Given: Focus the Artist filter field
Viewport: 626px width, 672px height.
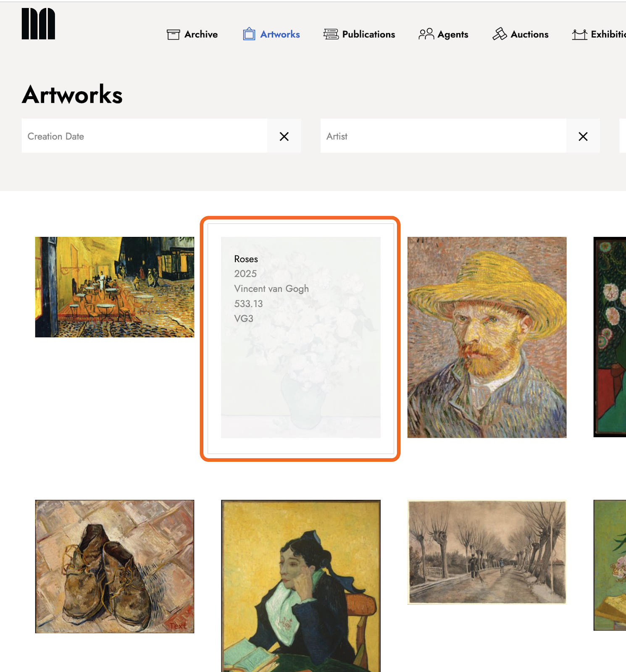Looking at the screenshot, I should (x=443, y=136).
